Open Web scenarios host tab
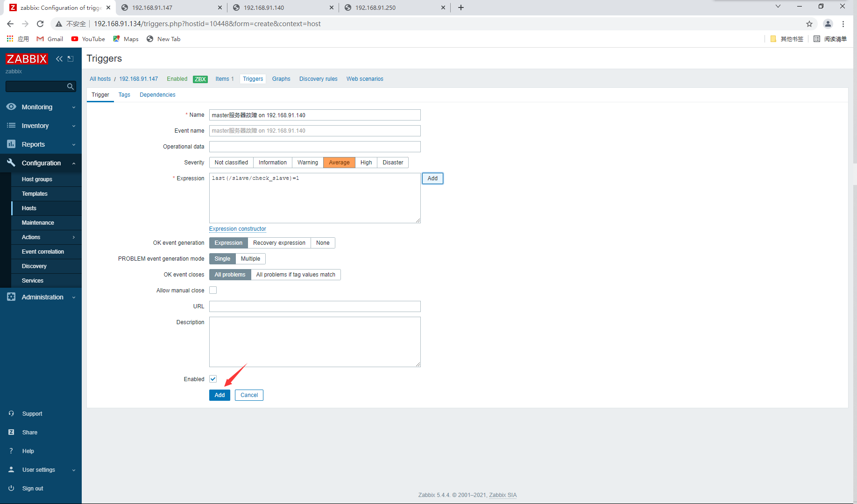This screenshot has width=857, height=504. tap(365, 79)
